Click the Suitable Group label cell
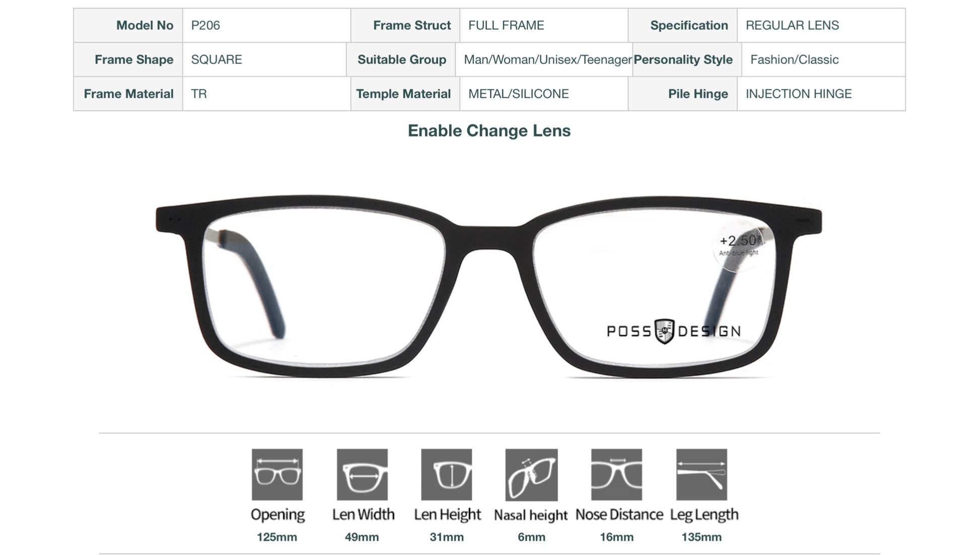980x555 pixels. point(401,59)
